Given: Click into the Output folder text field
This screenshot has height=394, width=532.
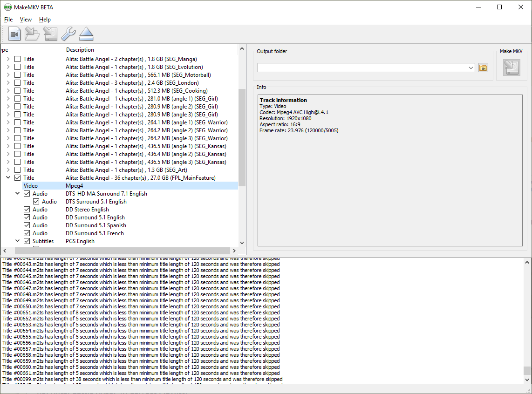Looking at the screenshot, I should 362,68.
